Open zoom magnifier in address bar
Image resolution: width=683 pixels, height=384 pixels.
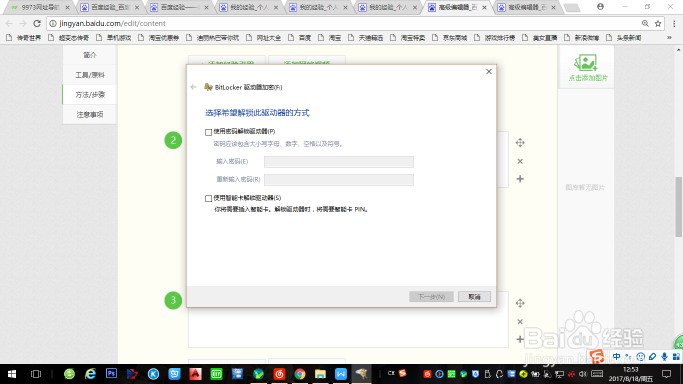[645, 24]
